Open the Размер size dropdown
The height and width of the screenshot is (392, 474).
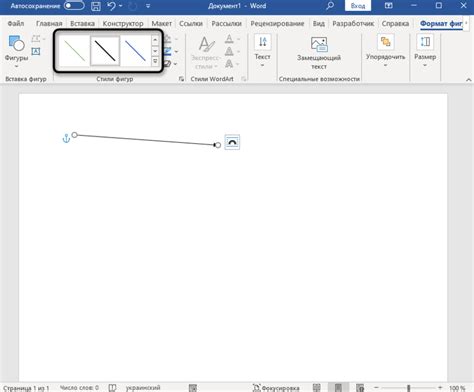pos(425,51)
